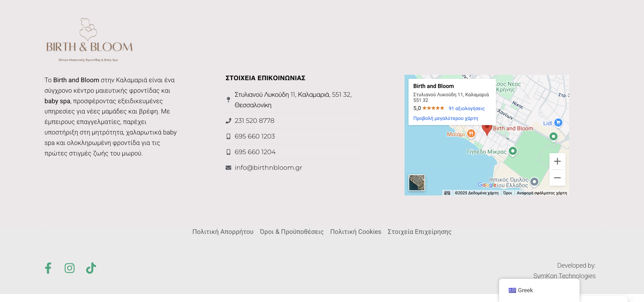Open Πολιτική Cookies footer link
644x302 pixels.
[355, 232]
